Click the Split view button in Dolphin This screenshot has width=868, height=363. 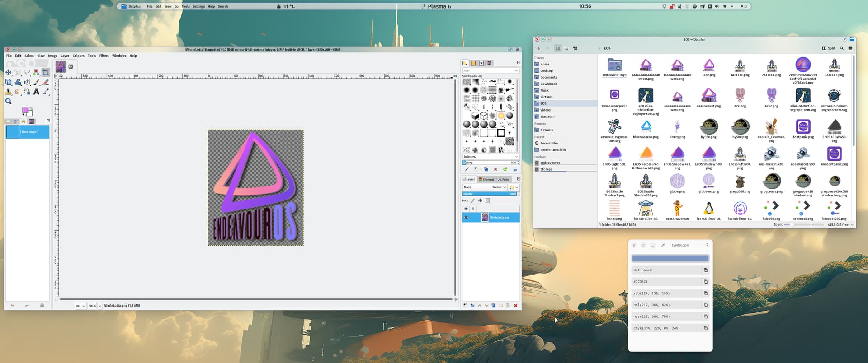[x=828, y=48]
